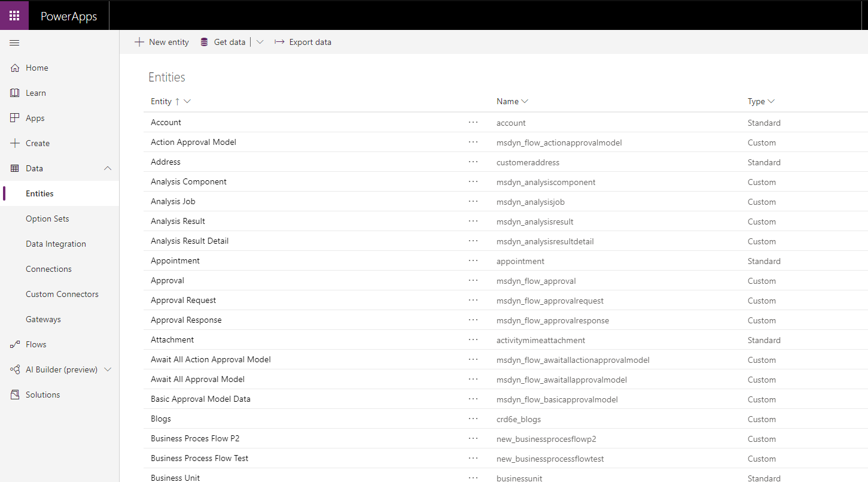Open more options for Appointment entity
868x482 pixels.
tap(473, 260)
